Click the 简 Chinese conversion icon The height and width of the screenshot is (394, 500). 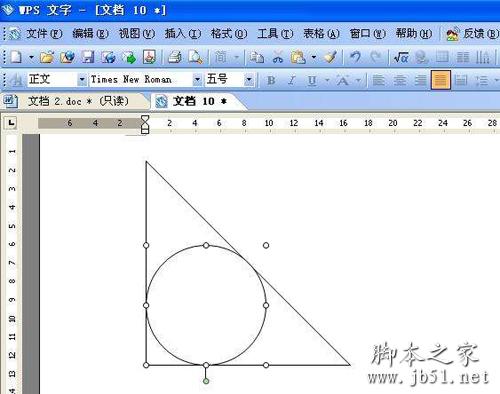[x=220, y=57]
